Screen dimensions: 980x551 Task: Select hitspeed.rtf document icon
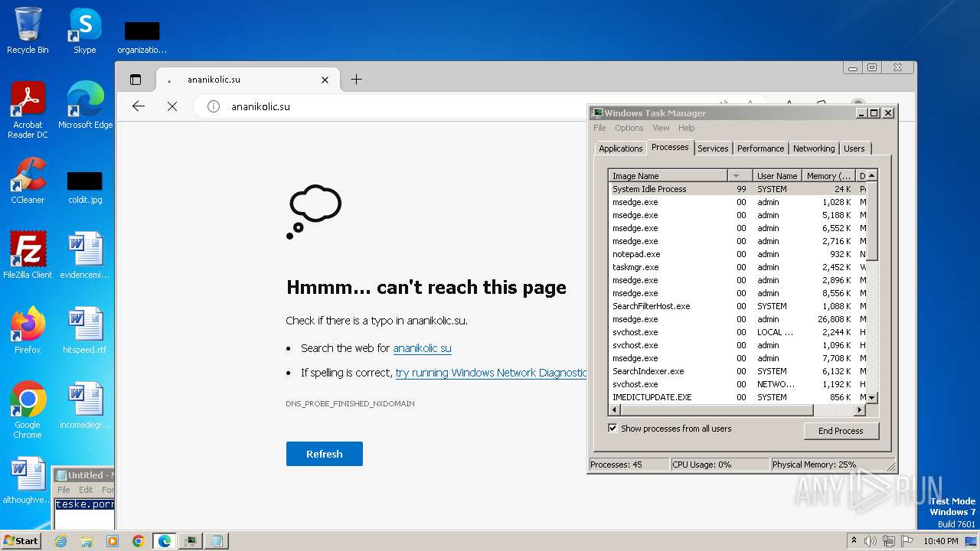[x=84, y=331]
